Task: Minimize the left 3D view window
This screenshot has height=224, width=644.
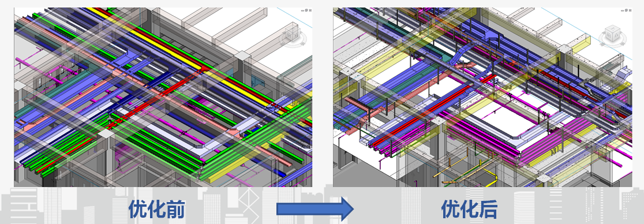Action: tap(302, 11)
